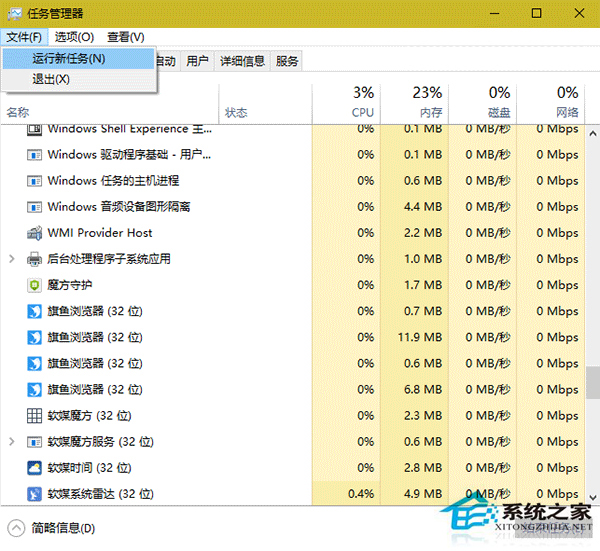Click the Windows 驱动程序基础 process icon

34,155
